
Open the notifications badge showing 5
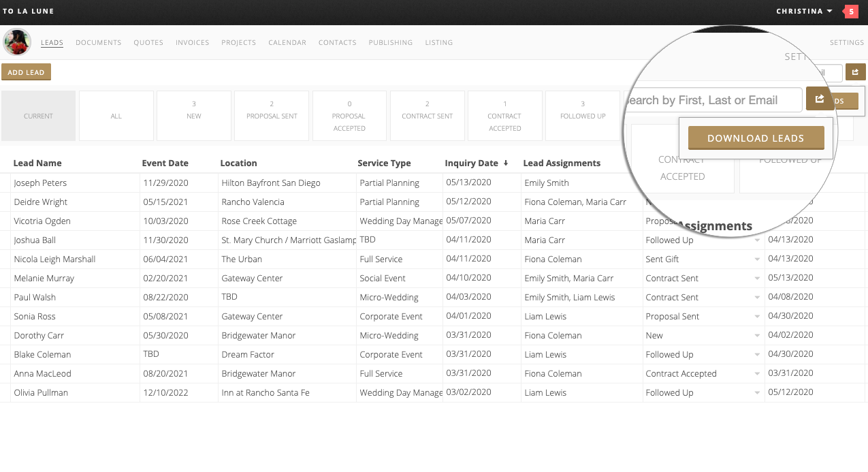click(850, 12)
